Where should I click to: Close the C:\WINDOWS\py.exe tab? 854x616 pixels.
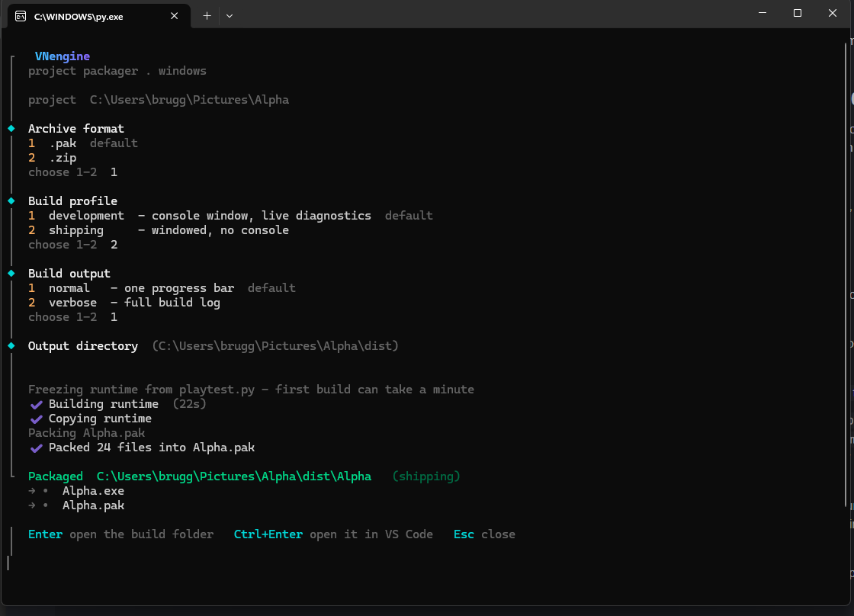(175, 16)
